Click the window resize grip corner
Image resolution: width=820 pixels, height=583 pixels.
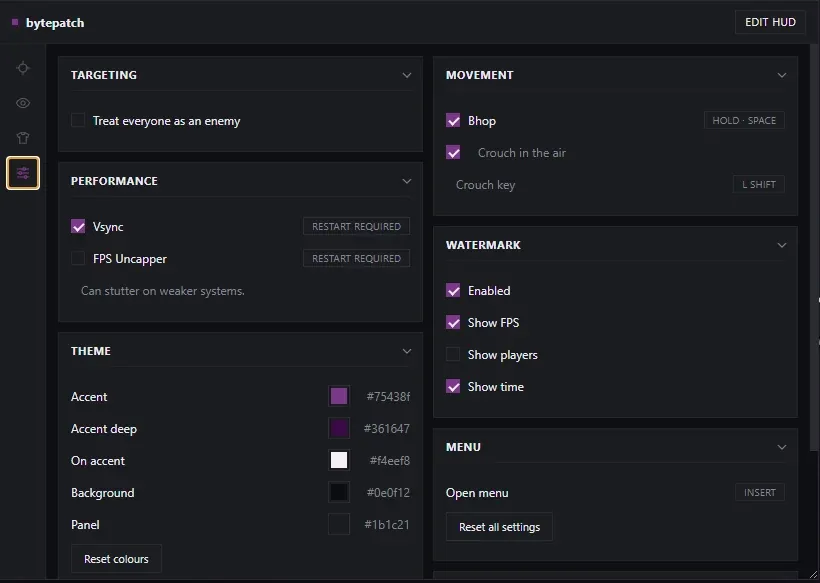click(813, 576)
